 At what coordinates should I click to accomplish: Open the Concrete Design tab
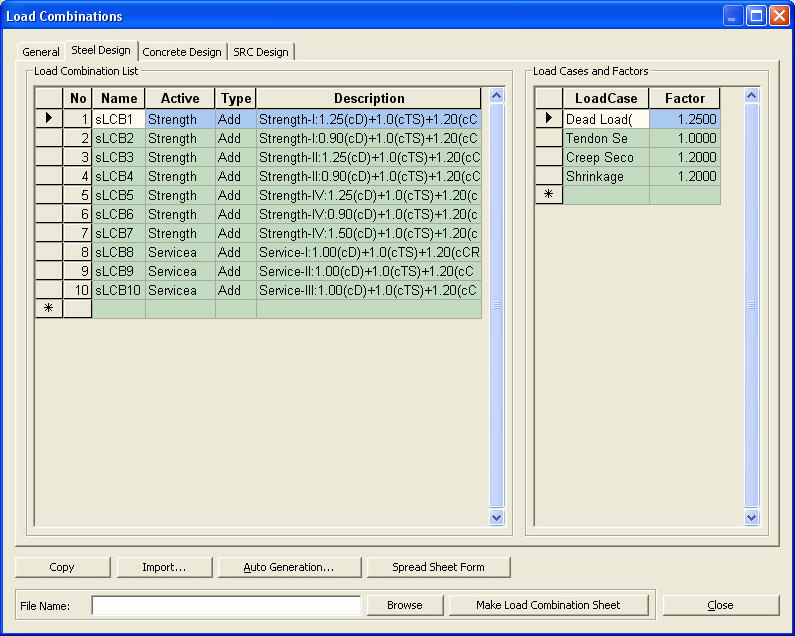pos(182,52)
